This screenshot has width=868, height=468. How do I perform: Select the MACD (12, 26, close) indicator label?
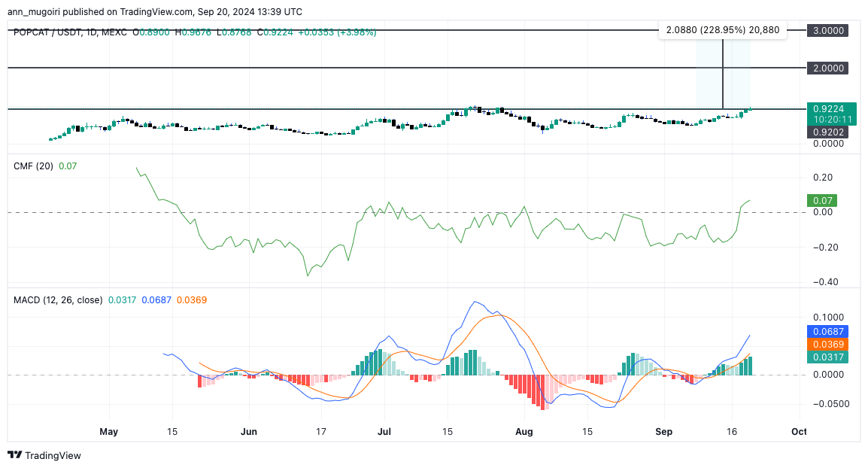point(58,299)
